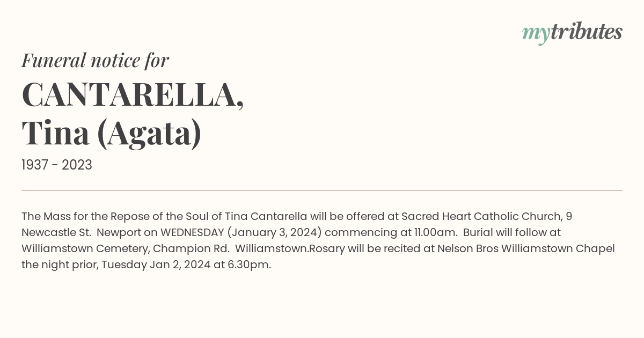Screen dimensions: 644x338
Task: Click the time '11.00am' in the text
Action: pos(436,233)
